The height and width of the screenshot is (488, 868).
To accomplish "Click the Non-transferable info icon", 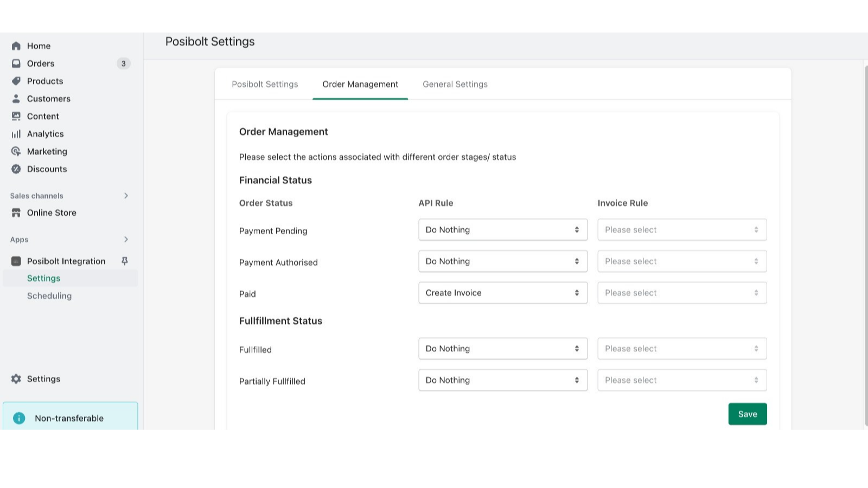I will (19, 418).
